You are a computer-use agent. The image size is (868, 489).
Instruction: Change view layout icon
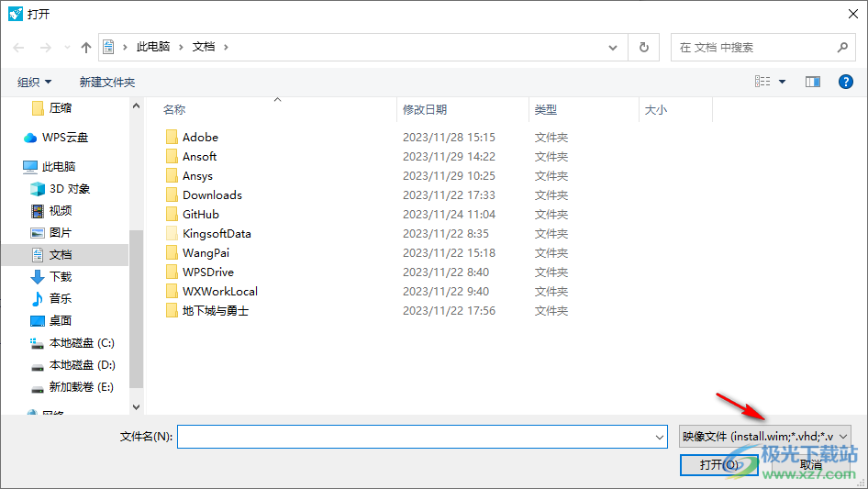coord(762,82)
